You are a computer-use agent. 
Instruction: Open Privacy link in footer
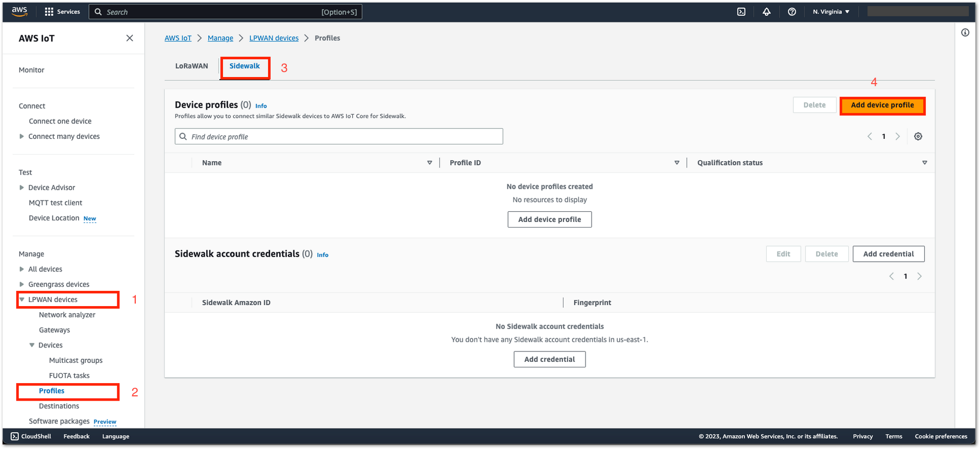coord(863,436)
